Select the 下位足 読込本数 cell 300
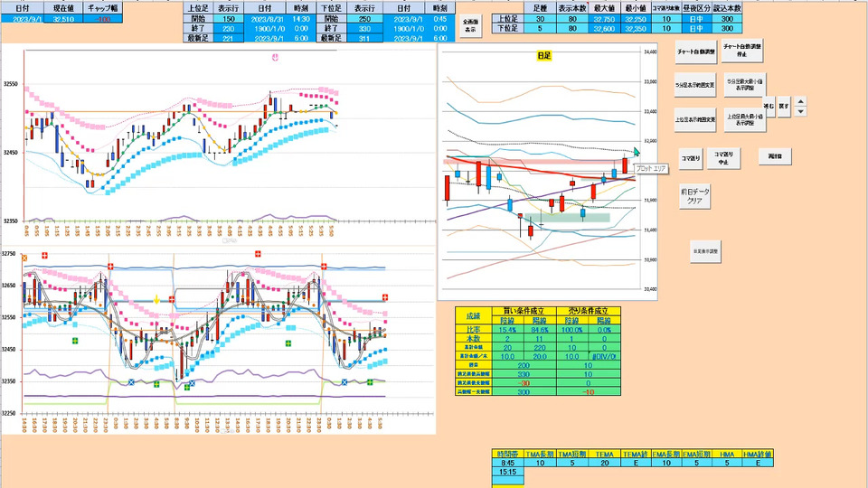The image size is (868, 488). [x=727, y=28]
